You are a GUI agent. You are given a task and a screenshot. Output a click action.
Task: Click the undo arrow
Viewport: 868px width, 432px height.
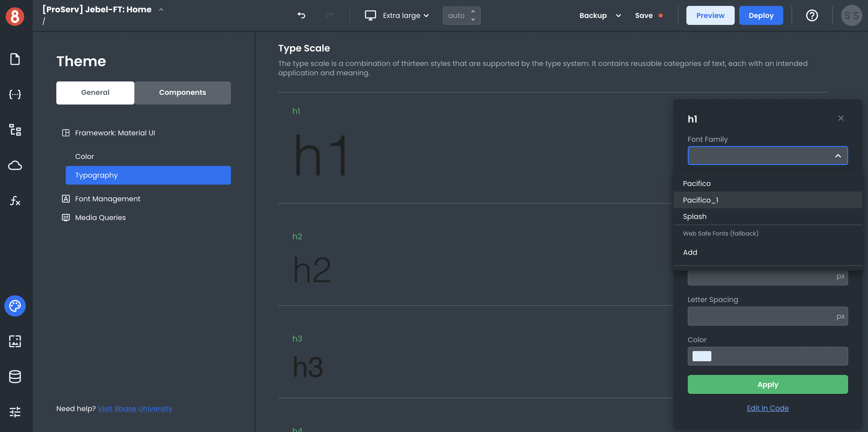(301, 15)
